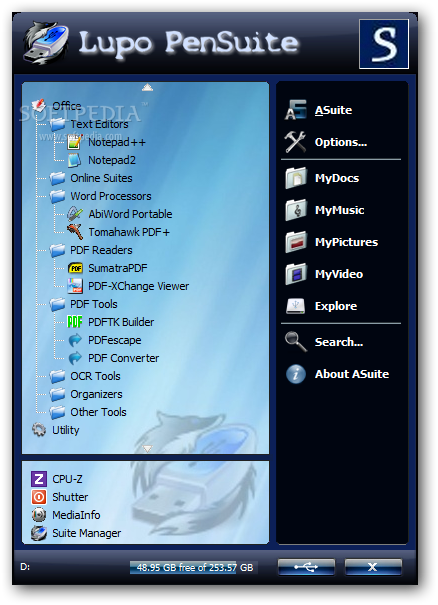Open MyVideo from the side menu
This screenshot has width=438, height=605.
pos(339,274)
